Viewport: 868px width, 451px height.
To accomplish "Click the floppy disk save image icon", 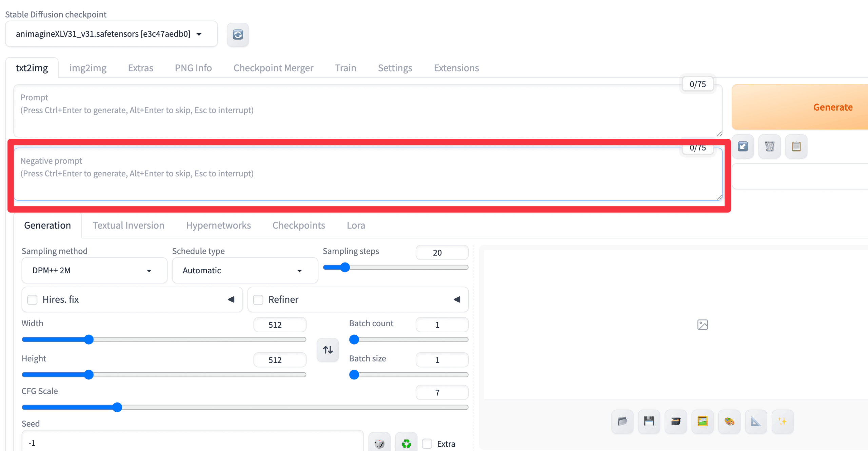I will [649, 421].
